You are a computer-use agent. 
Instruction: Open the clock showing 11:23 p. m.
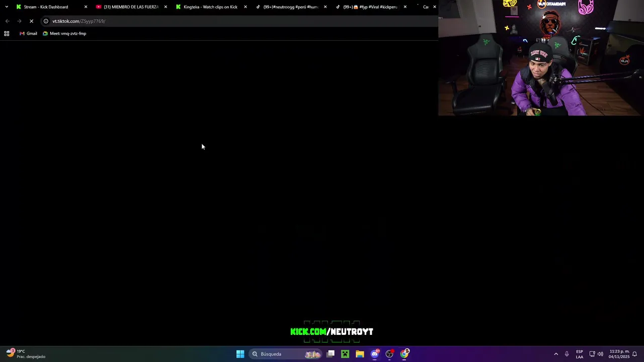(x=619, y=354)
